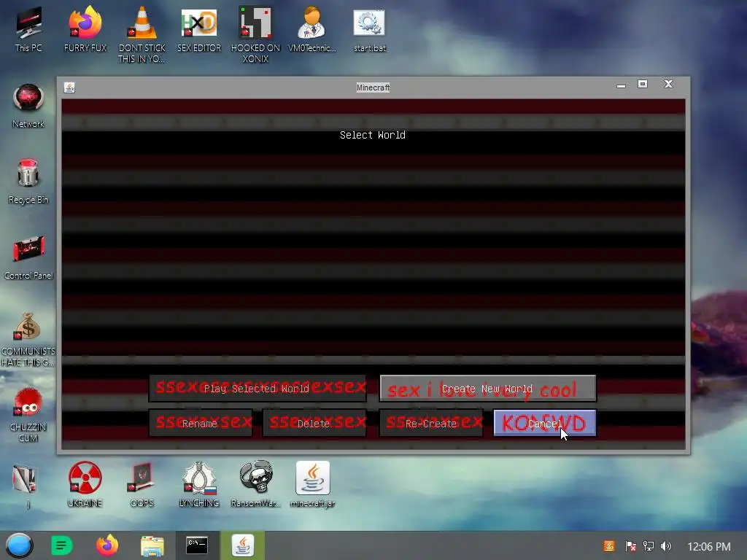Select the start.bat file icon
The width and height of the screenshot is (747, 560).
click(370, 29)
